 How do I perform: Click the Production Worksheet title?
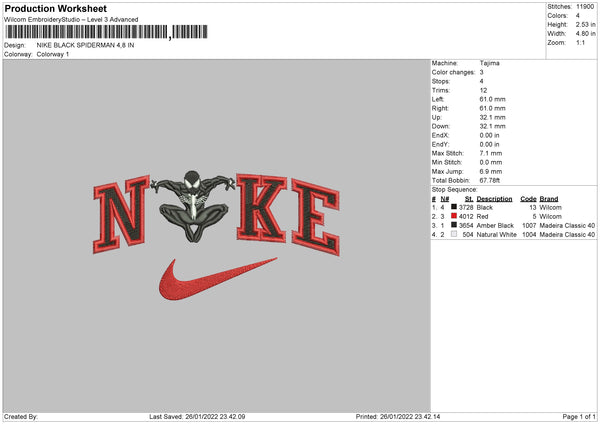(x=55, y=8)
